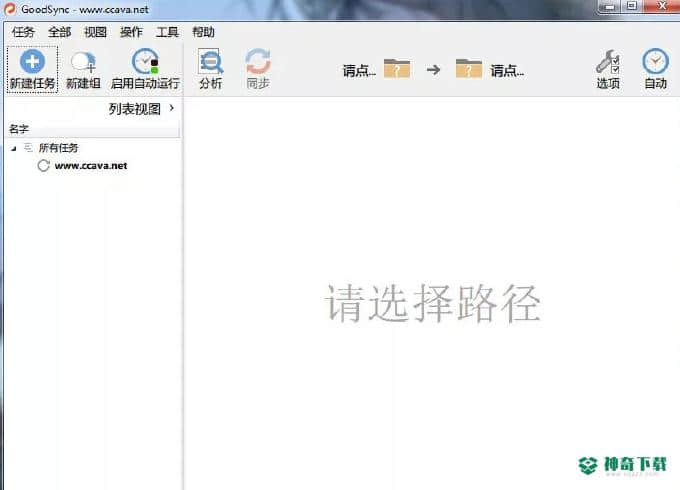Click the 新建任务 plus icon
680x490 pixels.
click(x=32, y=62)
